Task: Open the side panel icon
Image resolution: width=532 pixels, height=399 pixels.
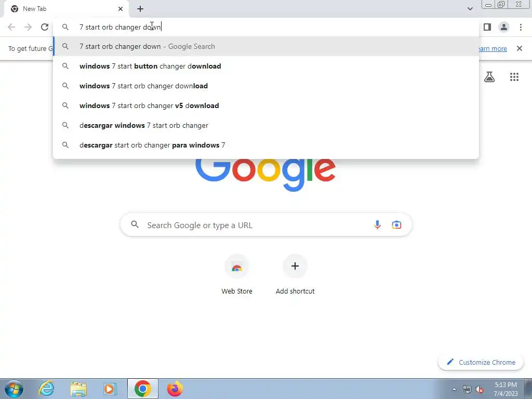Action: (487, 27)
